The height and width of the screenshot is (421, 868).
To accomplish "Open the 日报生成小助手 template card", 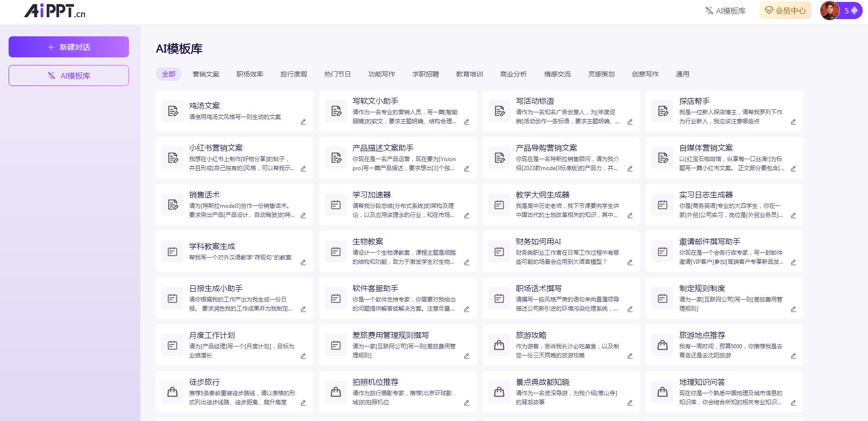I will coord(234,298).
